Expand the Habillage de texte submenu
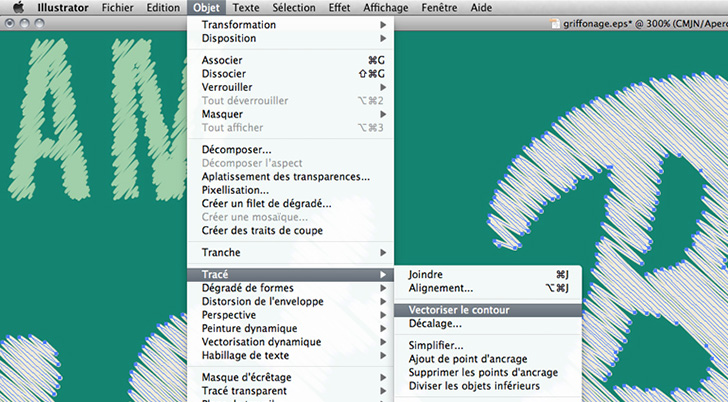 291,355
